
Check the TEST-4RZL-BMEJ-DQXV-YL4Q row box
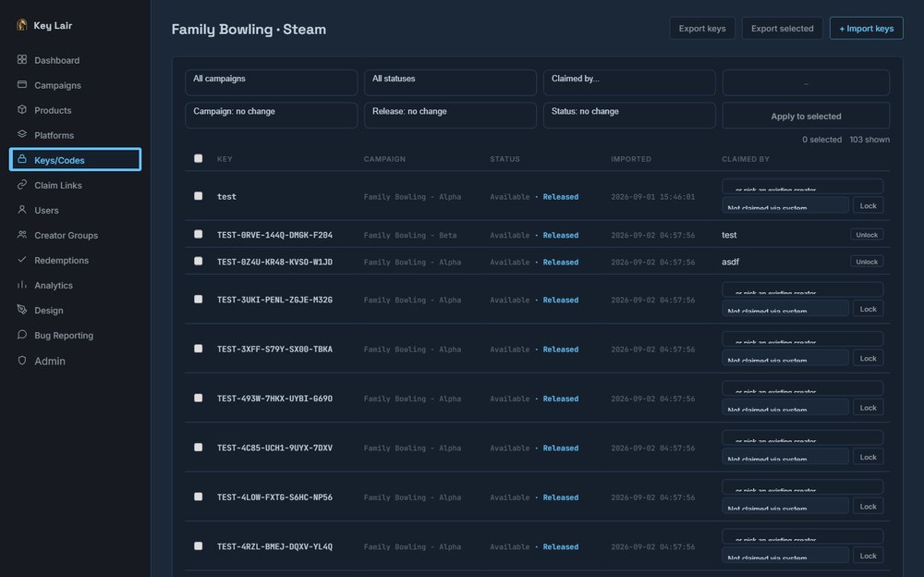click(198, 546)
